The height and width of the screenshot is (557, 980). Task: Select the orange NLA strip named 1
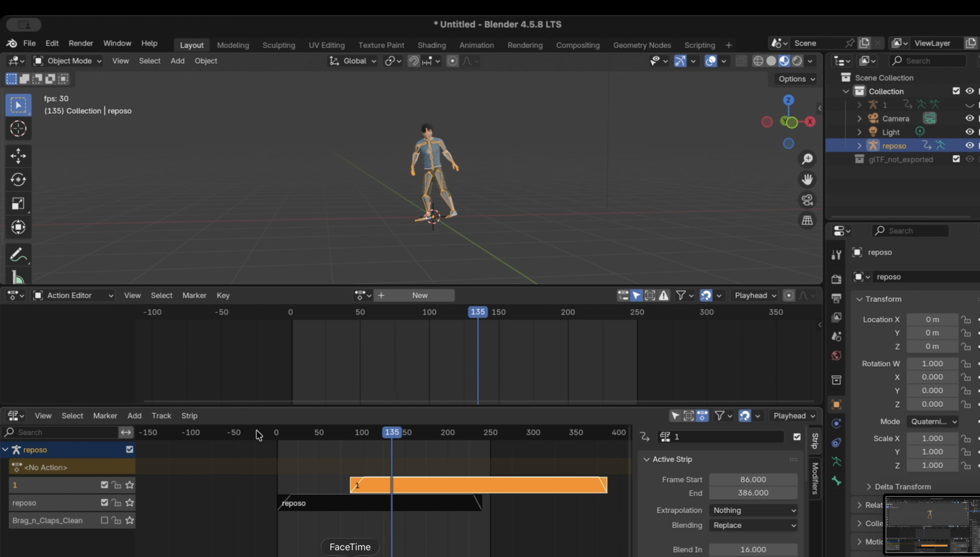(x=498, y=485)
